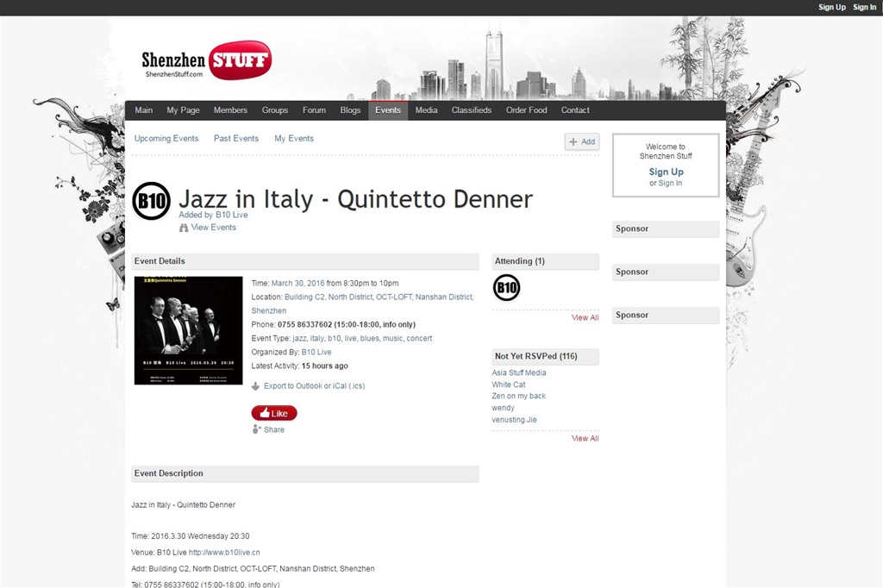
Task: Click the Share link
Action: pos(274,429)
